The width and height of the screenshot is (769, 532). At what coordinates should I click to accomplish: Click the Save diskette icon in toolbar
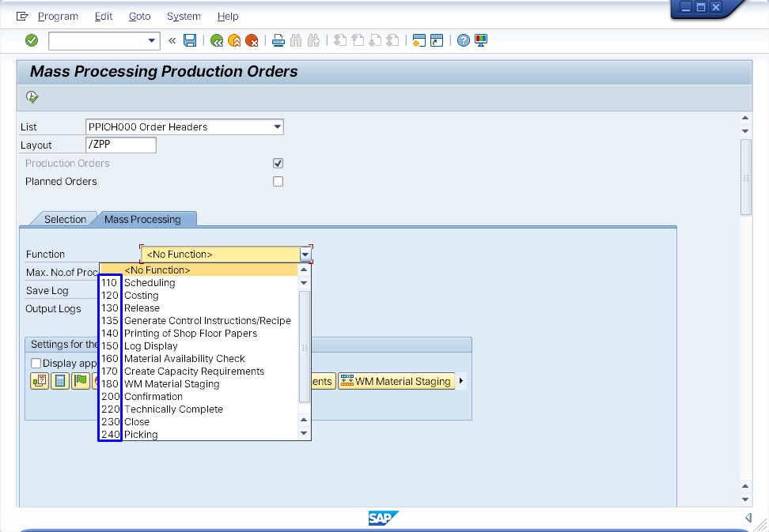[190, 40]
